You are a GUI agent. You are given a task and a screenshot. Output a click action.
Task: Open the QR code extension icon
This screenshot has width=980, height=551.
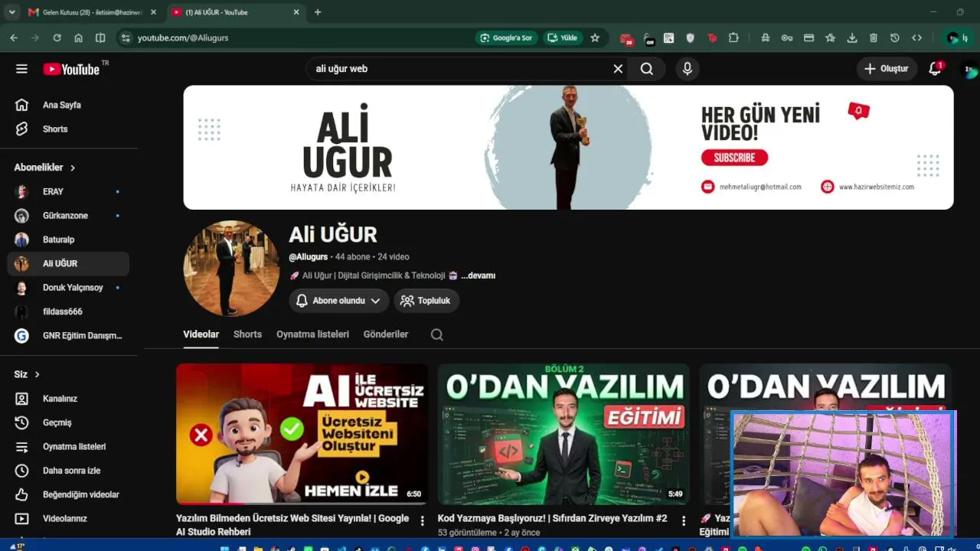point(668,37)
